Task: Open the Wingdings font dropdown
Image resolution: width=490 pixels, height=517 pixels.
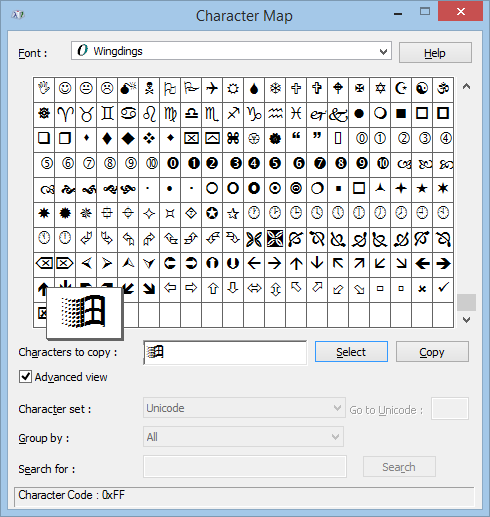Action: pos(383,52)
